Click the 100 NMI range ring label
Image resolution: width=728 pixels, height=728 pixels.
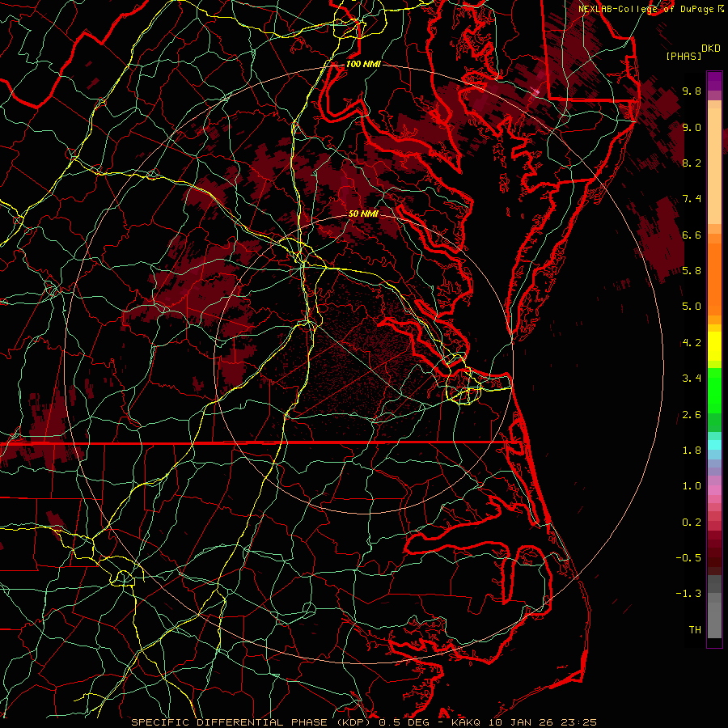[x=363, y=64]
